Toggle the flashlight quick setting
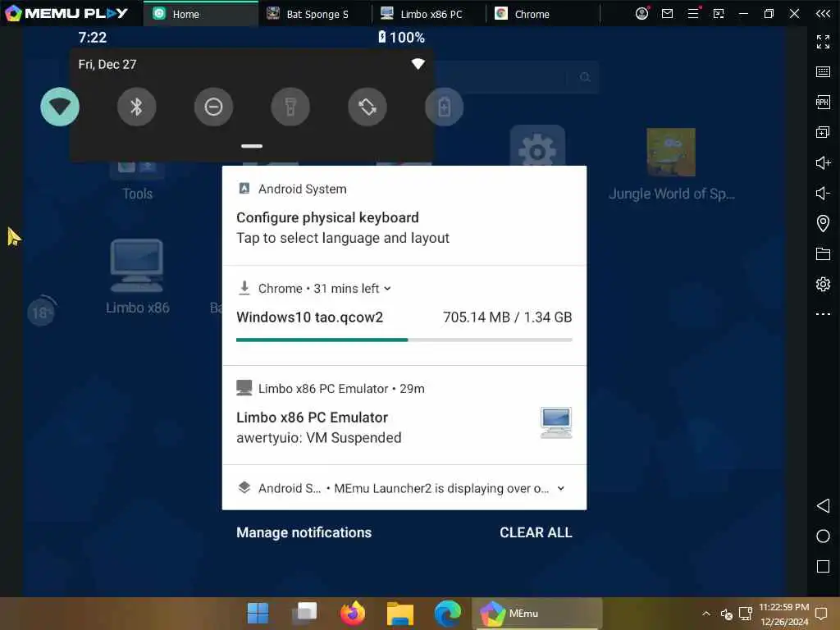The height and width of the screenshot is (630, 840). coord(290,107)
